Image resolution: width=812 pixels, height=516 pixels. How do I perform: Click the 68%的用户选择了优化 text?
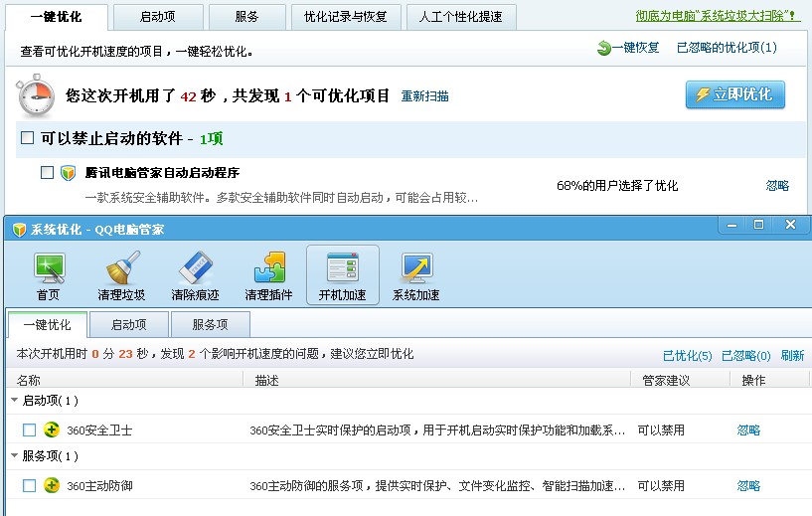pos(617,186)
